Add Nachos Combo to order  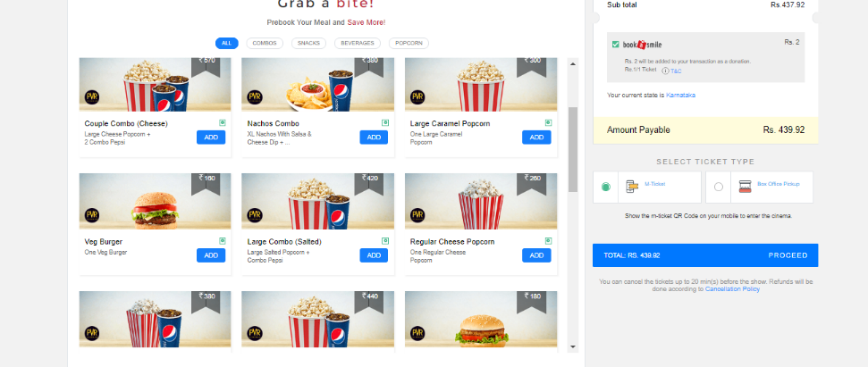374,138
